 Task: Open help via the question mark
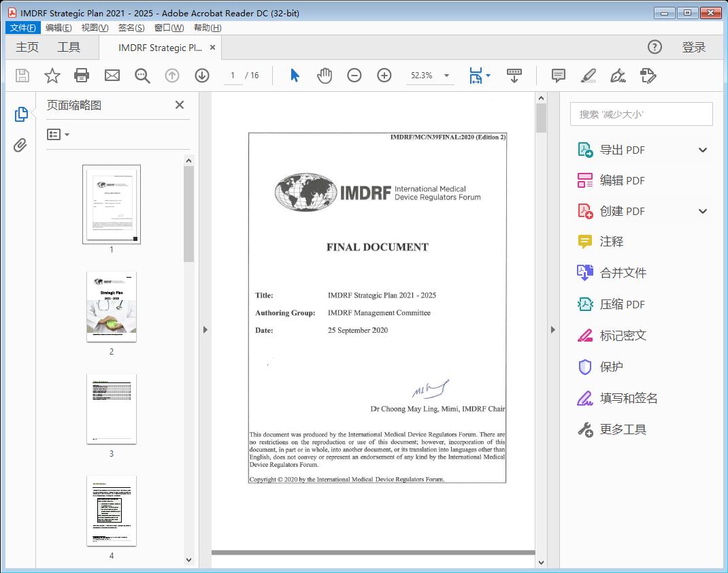pyautogui.click(x=655, y=47)
